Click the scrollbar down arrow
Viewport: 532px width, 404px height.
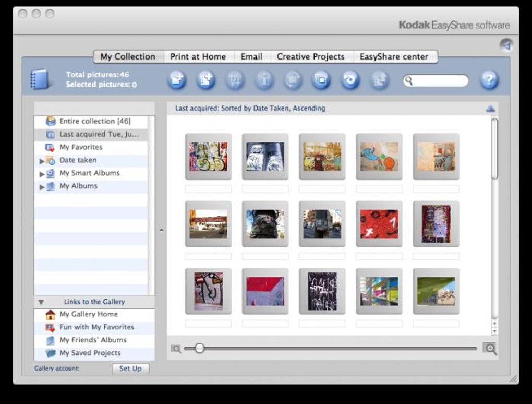click(494, 331)
